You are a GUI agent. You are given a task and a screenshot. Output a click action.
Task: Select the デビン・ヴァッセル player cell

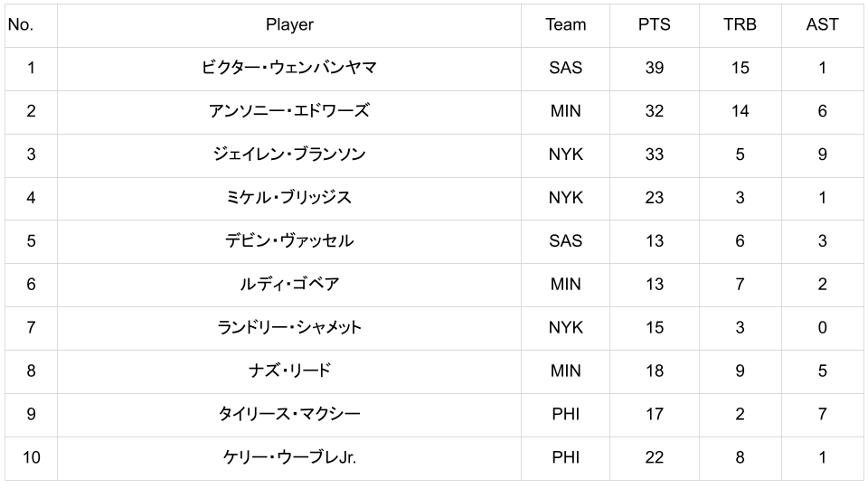pyautogui.click(x=289, y=241)
